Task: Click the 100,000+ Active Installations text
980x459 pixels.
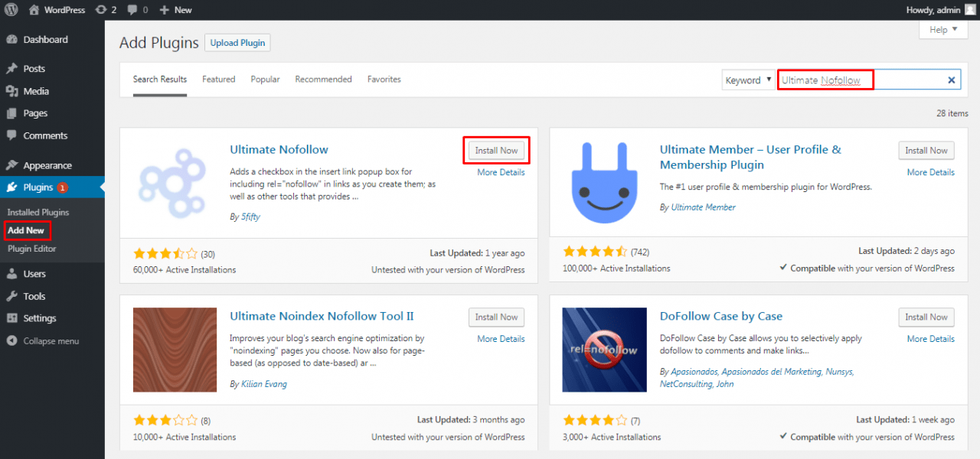Action: pyautogui.click(x=616, y=269)
